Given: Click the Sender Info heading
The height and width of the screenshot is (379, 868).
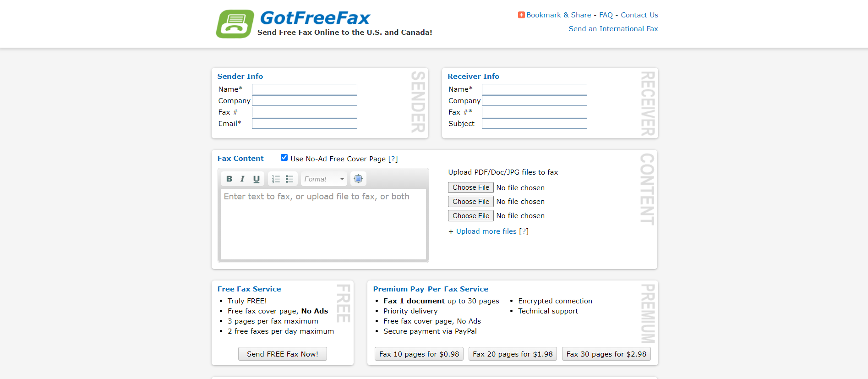Looking at the screenshot, I should click(240, 77).
